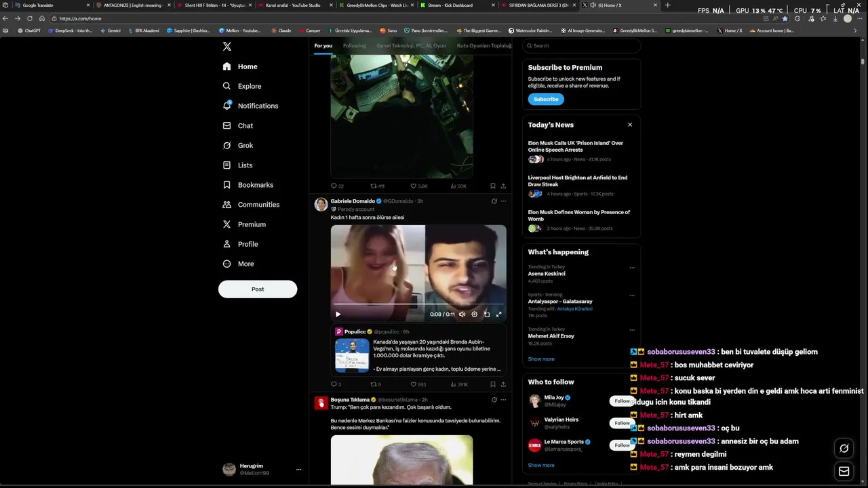The image size is (868, 488).
Task: Bookmark the top post with 50K views
Action: pyautogui.click(x=493, y=186)
